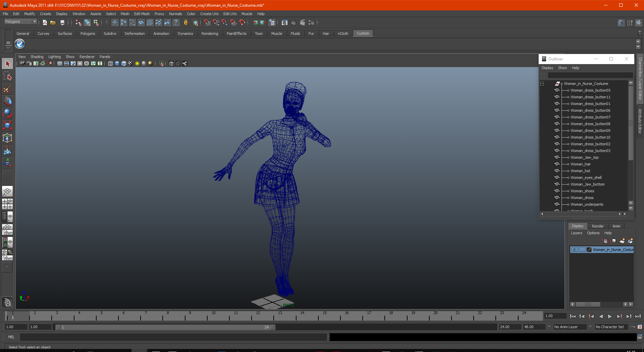Click the lock selection padlock icon
Screen dimensions: 644x352
(x=185, y=22)
